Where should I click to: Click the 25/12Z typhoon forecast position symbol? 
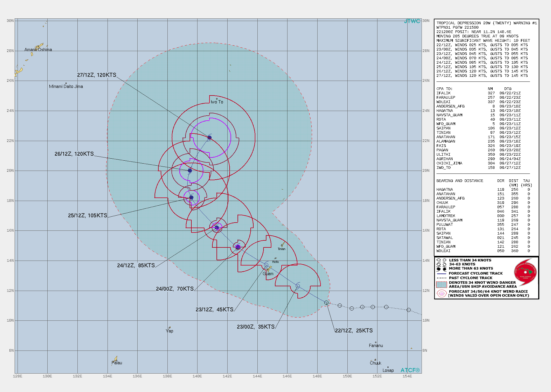pos(191,197)
